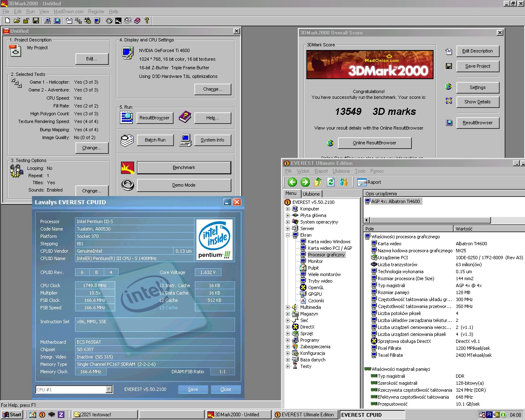Click the globe icon beside Settings button

click(x=448, y=87)
